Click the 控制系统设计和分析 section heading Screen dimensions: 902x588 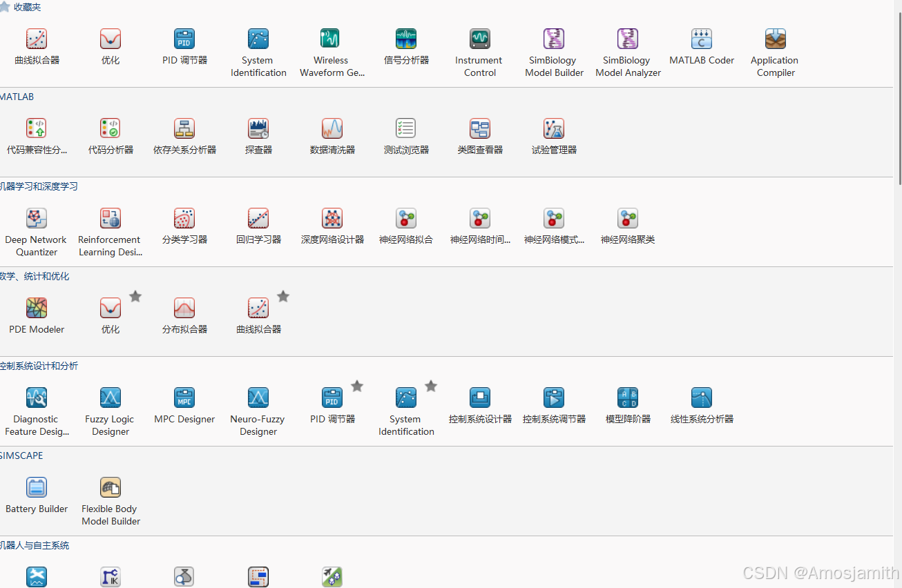(x=39, y=366)
